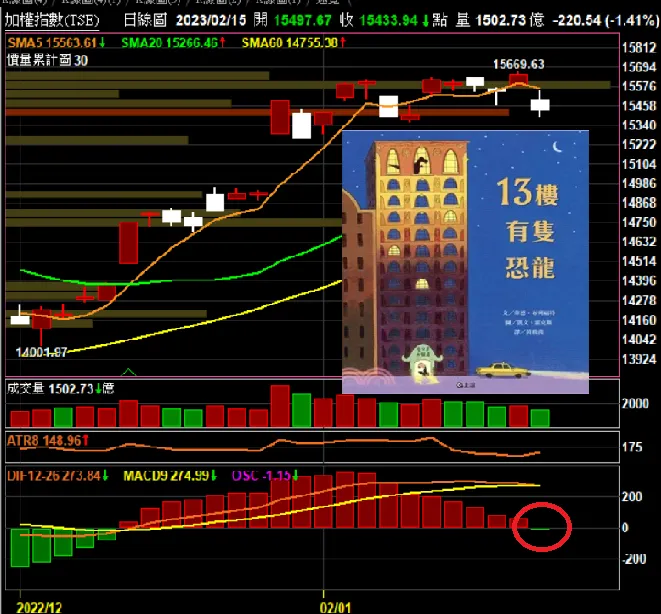The image size is (661, 614).
Task: Select the SMA60 14755.38 indicator label
Action: (294, 43)
